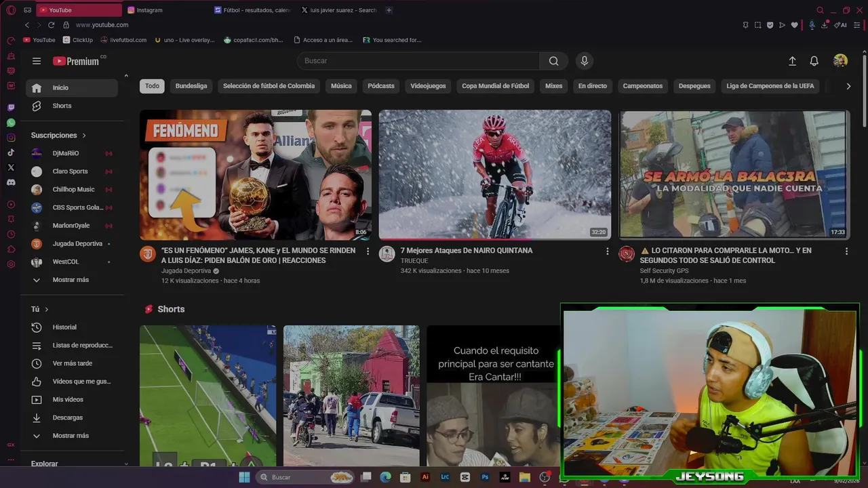Open the upload video icon
The height and width of the screenshot is (488, 868).
[x=792, y=61]
